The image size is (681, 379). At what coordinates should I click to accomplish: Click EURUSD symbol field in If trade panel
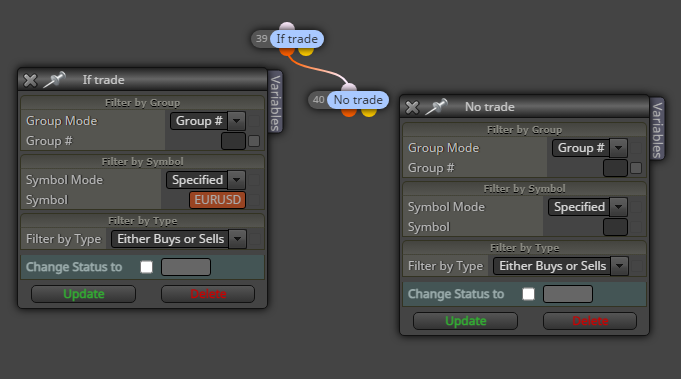pos(218,200)
